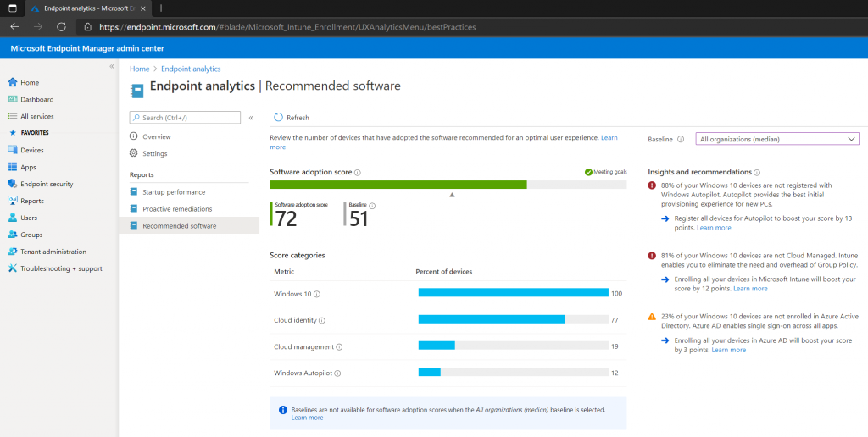868x437 pixels.
Task: Click Learn more after the review description
Action: [x=443, y=142]
